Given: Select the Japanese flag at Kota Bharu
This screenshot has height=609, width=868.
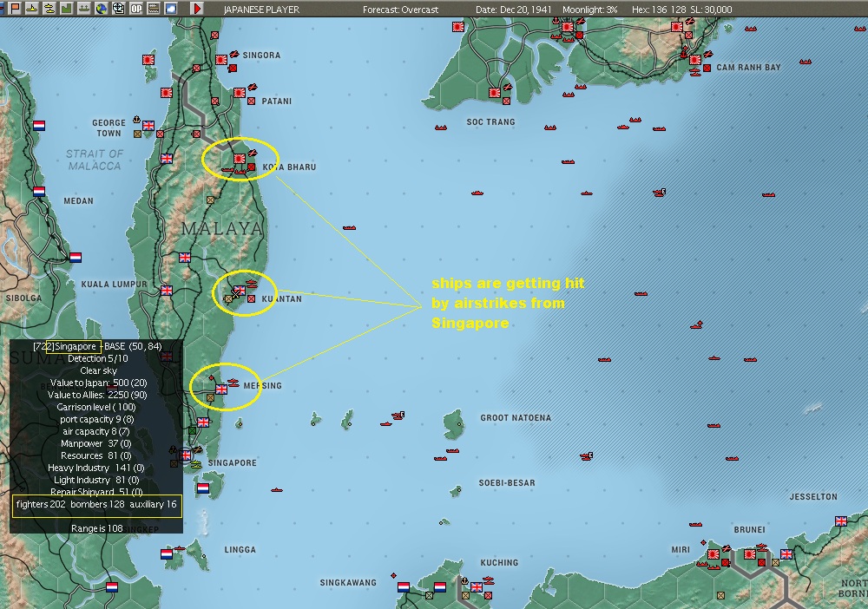Looking at the screenshot, I should tap(240, 158).
